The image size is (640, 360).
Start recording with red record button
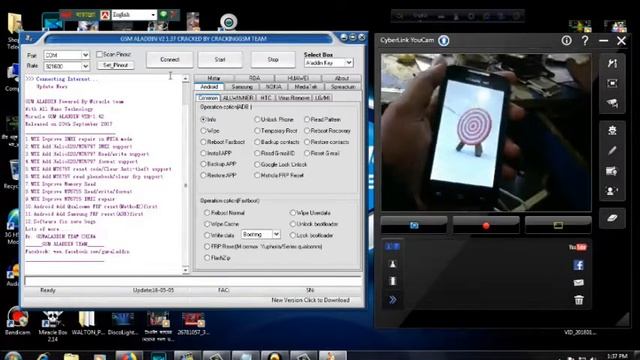point(486,225)
